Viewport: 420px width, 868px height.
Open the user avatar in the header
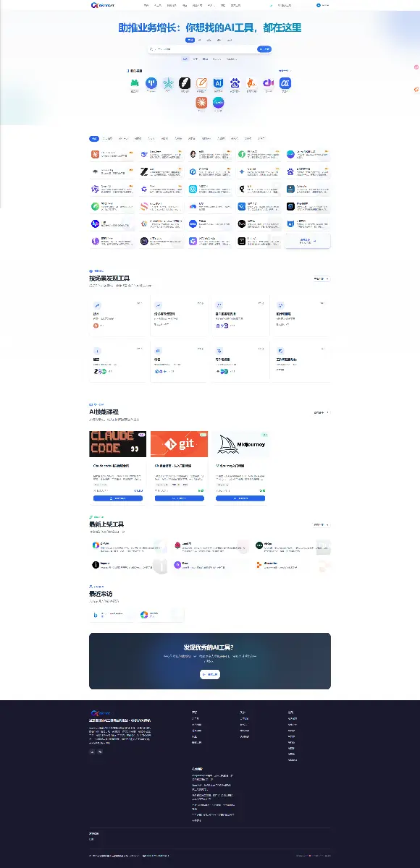319,5
